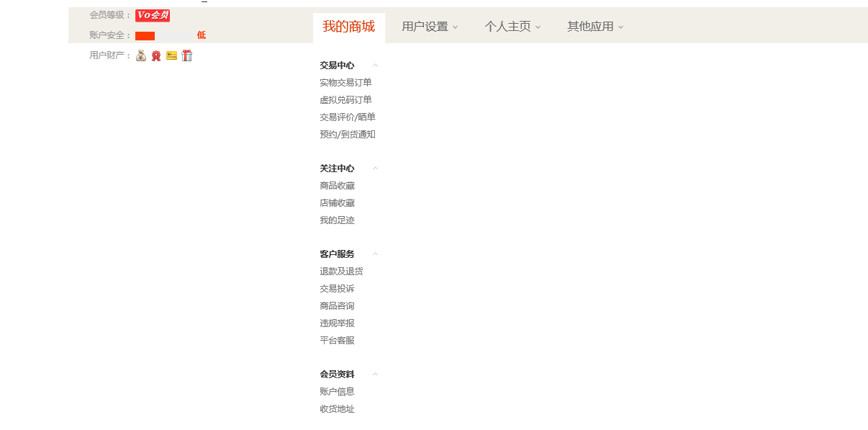View 我的足迹 browsing history

[338, 220]
